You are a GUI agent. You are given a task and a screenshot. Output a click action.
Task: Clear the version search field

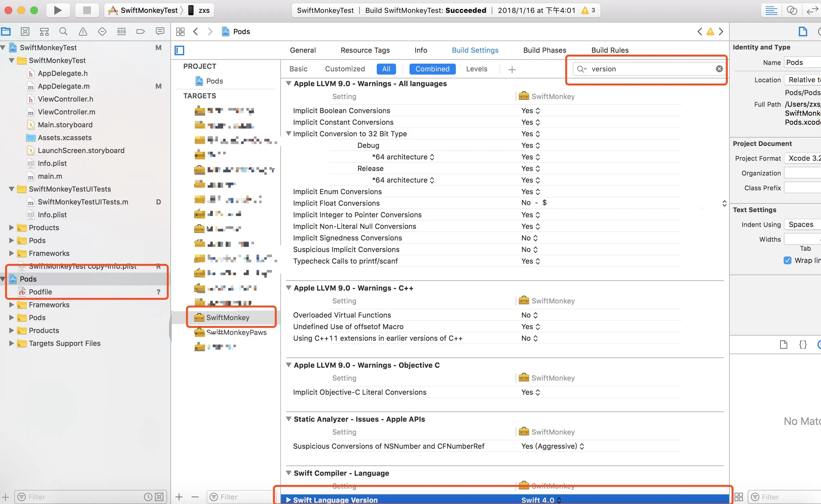tap(719, 69)
